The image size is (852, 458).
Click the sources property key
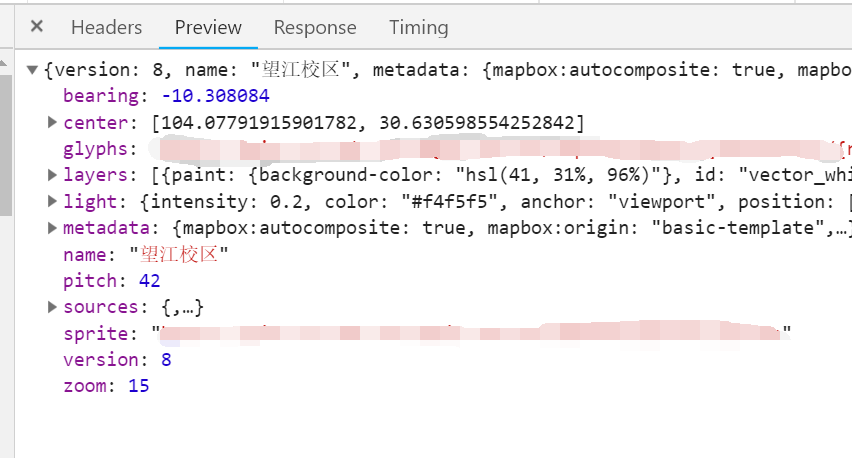(x=101, y=307)
